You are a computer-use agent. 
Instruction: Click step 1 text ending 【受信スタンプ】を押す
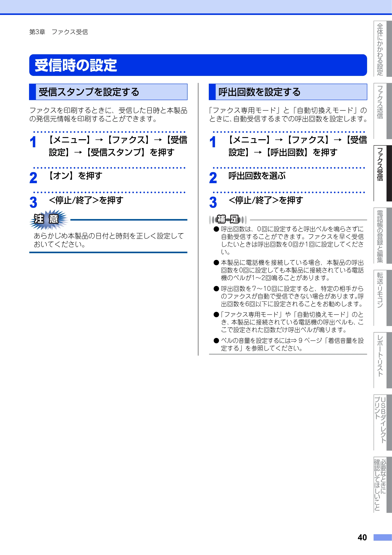tap(118, 146)
